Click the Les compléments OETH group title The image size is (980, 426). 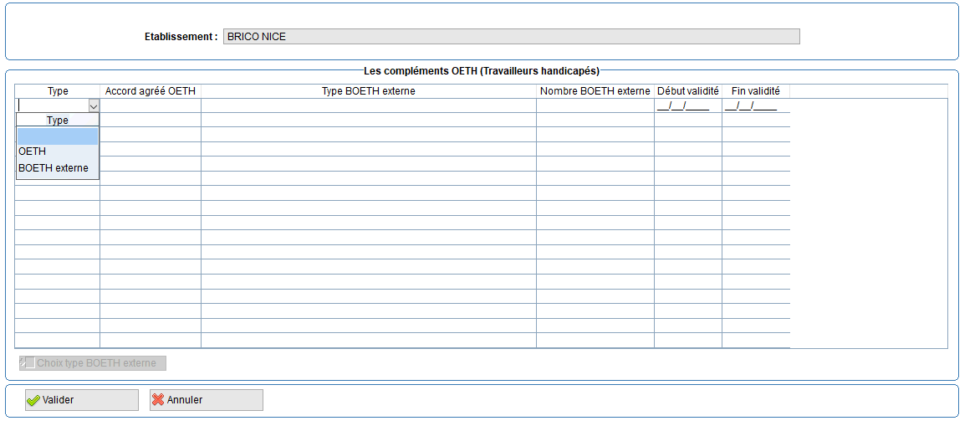pyautogui.click(x=482, y=70)
